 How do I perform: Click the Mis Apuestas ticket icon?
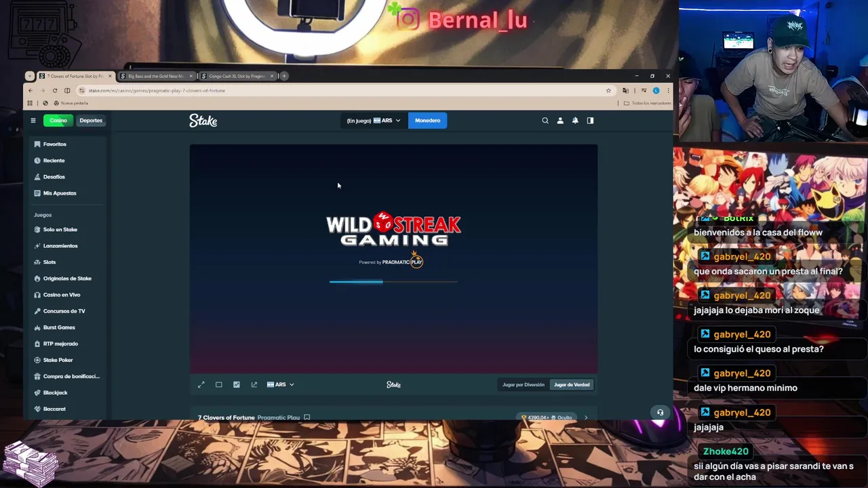coord(37,193)
